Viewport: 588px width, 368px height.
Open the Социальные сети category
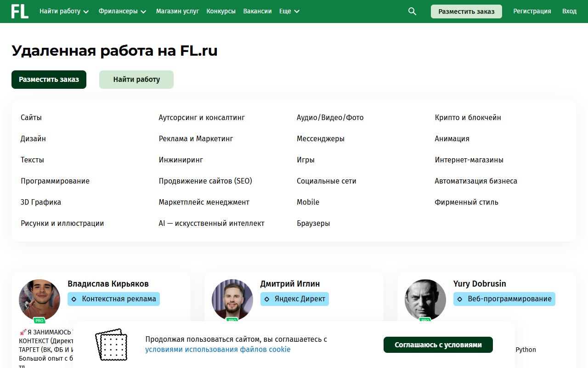pos(327,181)
